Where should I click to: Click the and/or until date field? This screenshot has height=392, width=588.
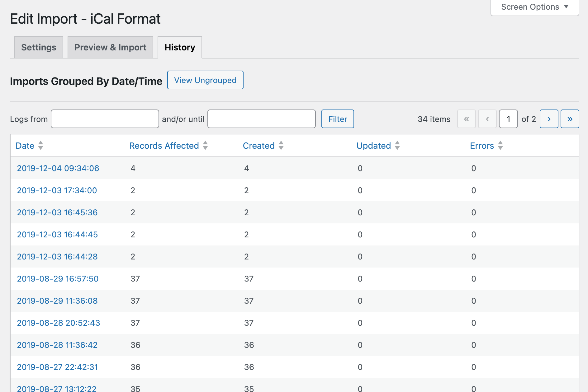pos(261,119)
